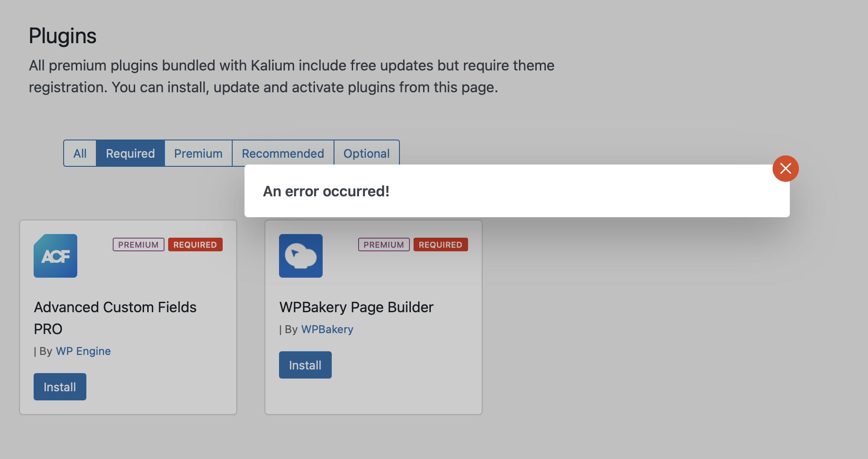Click the ACF plugin logo icon

[x=55, y=256]
